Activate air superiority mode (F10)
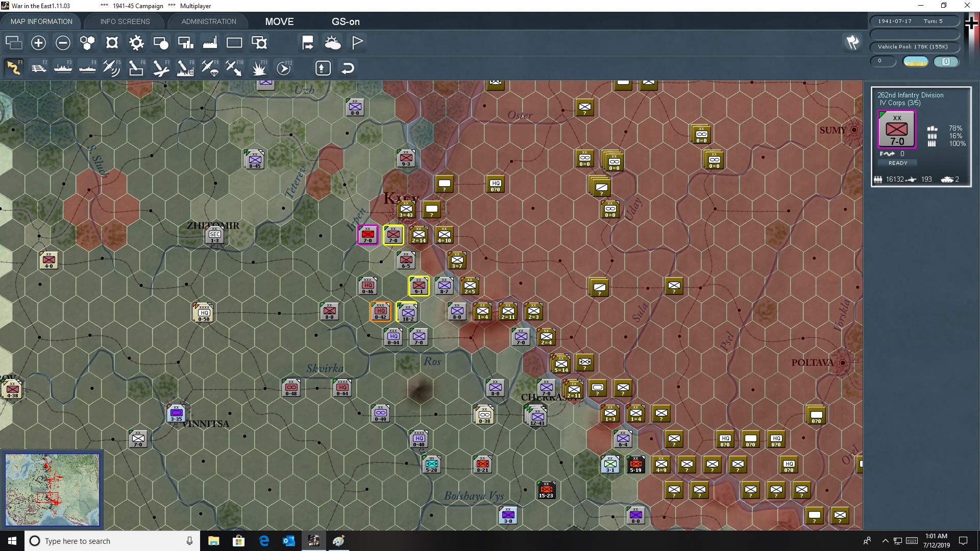This screenshot has width=980, height=551. pyautogui.click(x=234, y=68)
